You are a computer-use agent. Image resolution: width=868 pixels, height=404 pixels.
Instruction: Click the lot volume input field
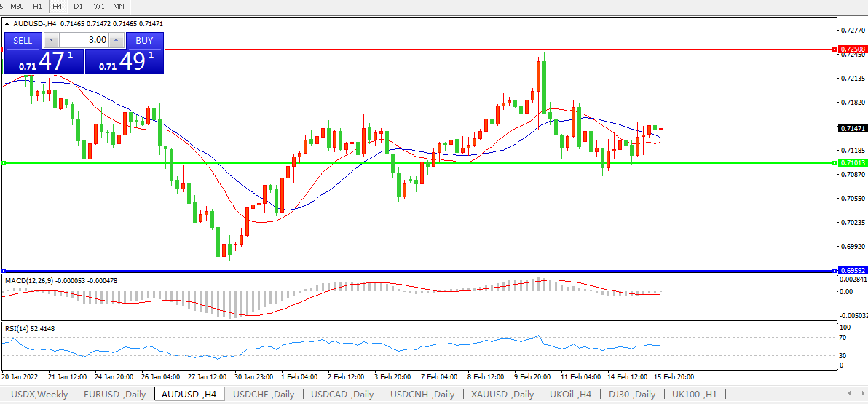pos(84,40)
